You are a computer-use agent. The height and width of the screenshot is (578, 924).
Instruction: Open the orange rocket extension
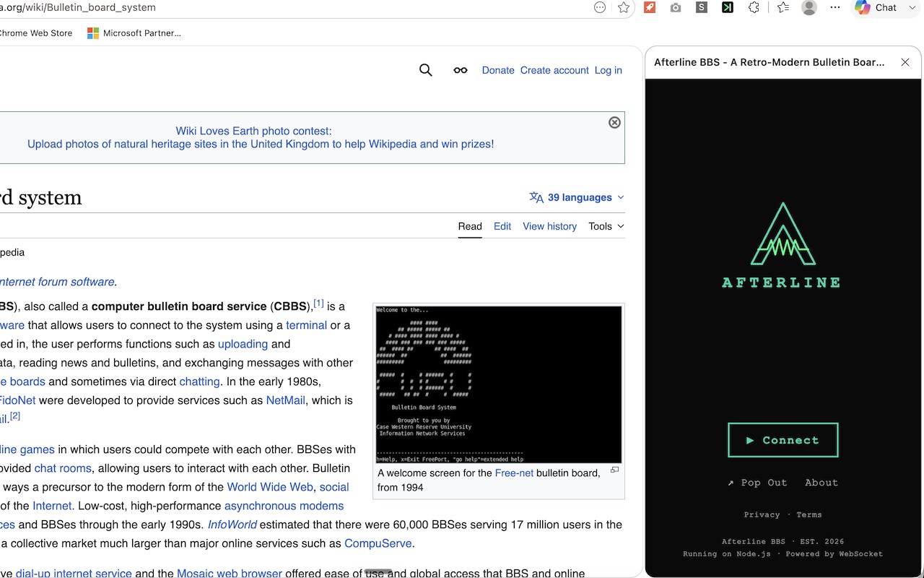point(650,7)
